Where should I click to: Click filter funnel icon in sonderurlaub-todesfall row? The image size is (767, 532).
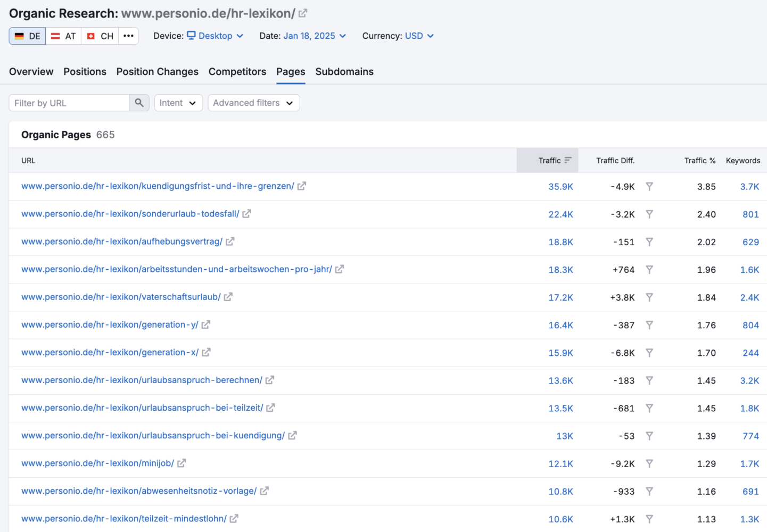pos(649,214)
